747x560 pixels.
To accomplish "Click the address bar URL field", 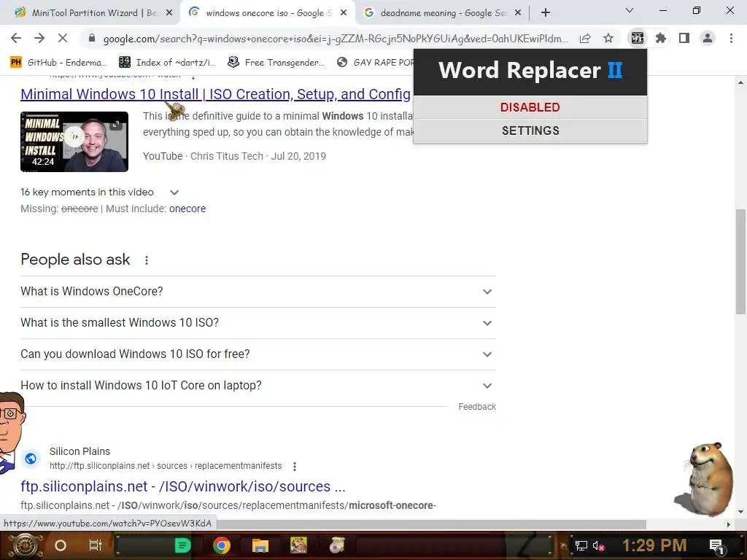I will (336, 39).
